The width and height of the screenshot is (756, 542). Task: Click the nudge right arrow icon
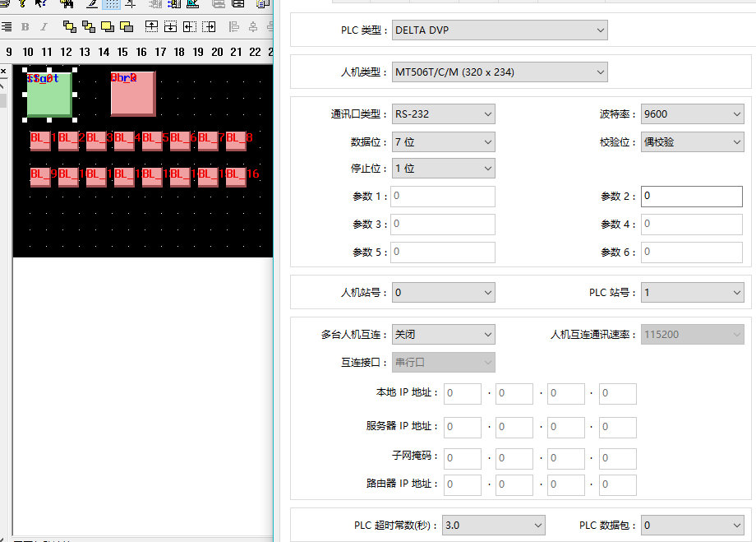click(x=209, y=27)
